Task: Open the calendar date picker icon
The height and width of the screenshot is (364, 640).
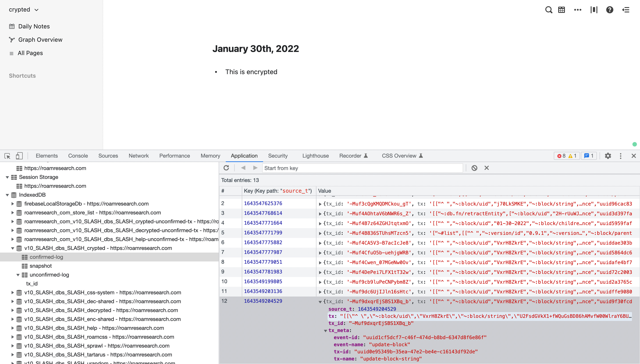Action: [x=561, y=10]
